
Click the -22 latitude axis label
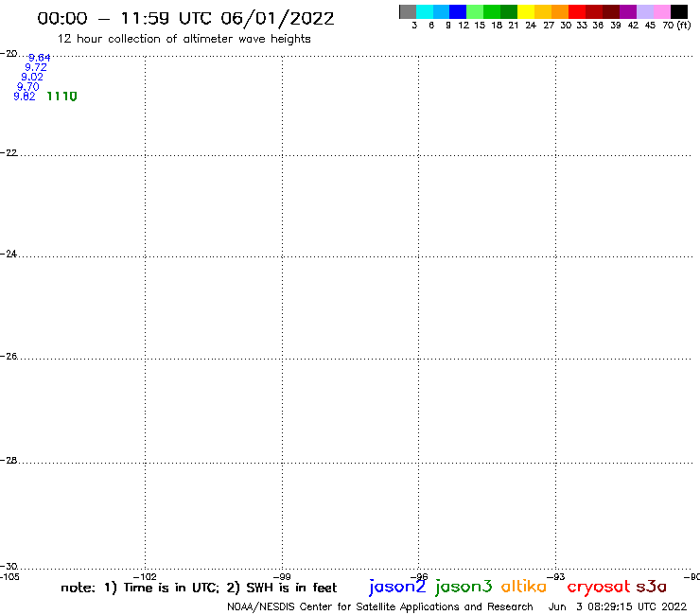pyautogui.click(x=9, y=152)
